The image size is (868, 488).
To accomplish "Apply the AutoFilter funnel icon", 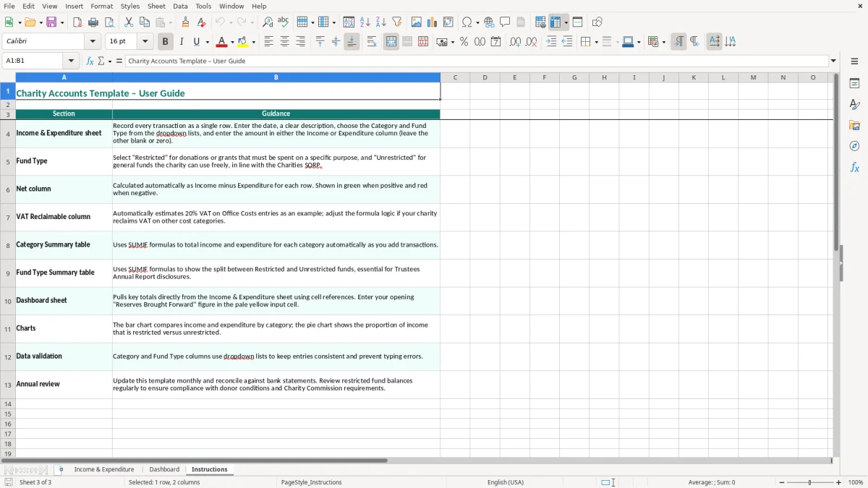I will point(397,22).
